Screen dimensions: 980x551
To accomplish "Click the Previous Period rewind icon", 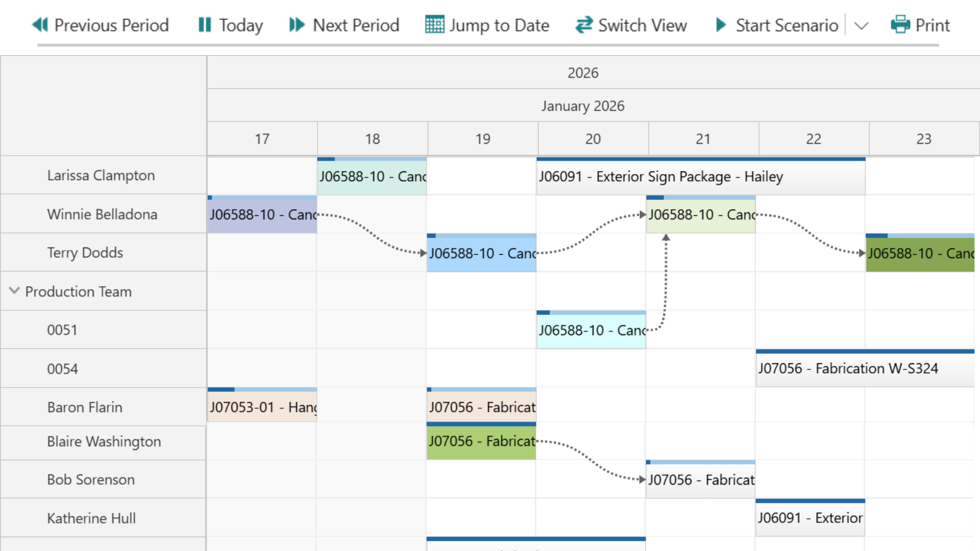I will pos(40,24).
